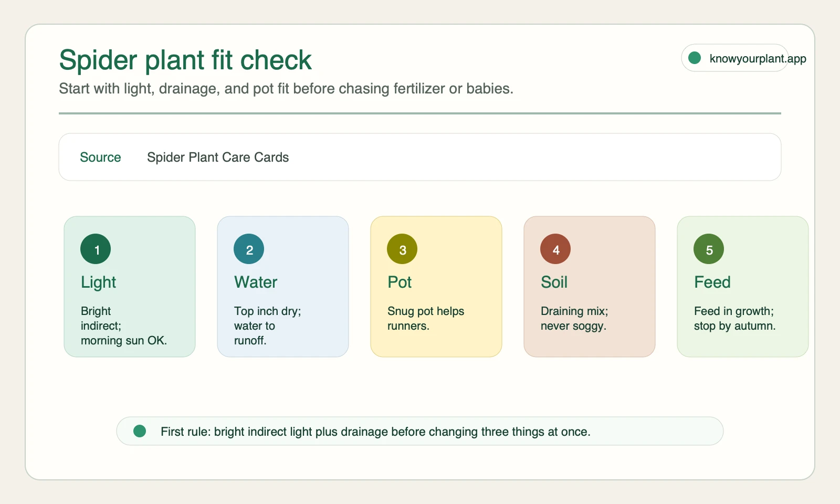Click the number 2 teal circle badge
This screenshot has height=504, width=840.
249,249
